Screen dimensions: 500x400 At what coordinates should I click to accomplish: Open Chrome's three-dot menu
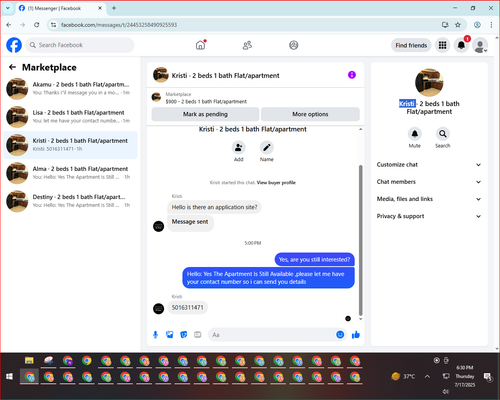pos(491,25)
